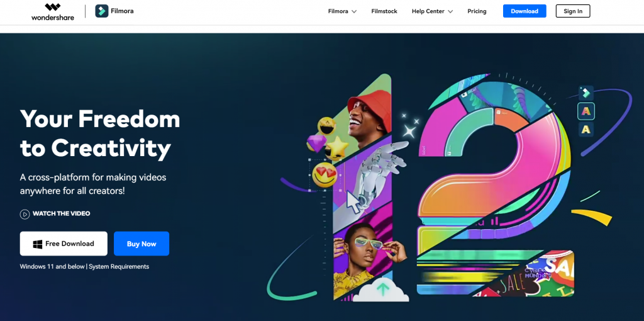Open the Filmstock menu item
Viewport: 644px width, 321px height.
[384, 11]
